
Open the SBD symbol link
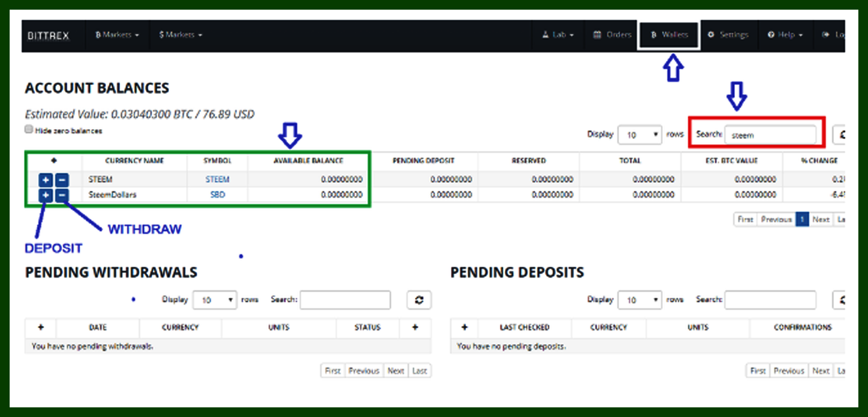point(217,195)
